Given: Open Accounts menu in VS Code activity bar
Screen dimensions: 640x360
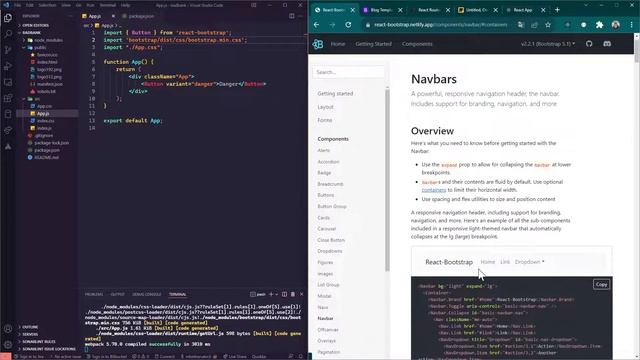Looking at the screenshot, I should coord(8,329).
